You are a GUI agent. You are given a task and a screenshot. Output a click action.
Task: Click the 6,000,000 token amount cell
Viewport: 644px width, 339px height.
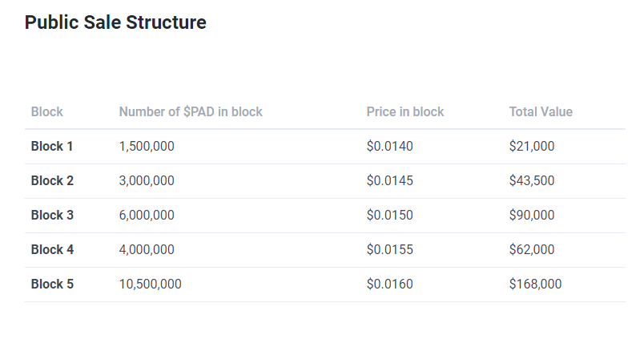click(147, 216)
